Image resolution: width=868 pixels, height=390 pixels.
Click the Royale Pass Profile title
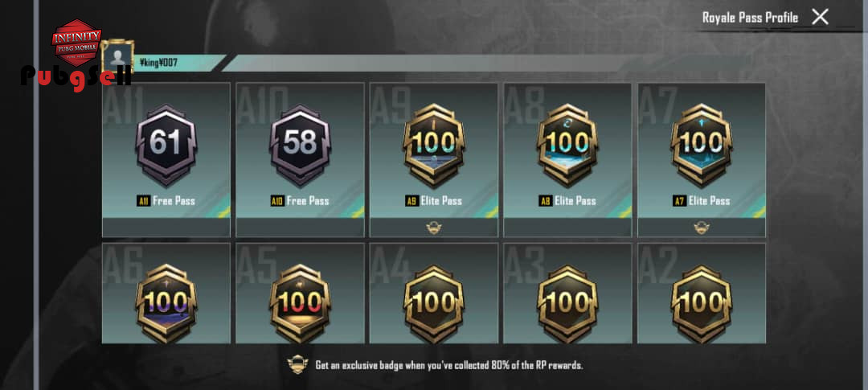pos(750,18)
